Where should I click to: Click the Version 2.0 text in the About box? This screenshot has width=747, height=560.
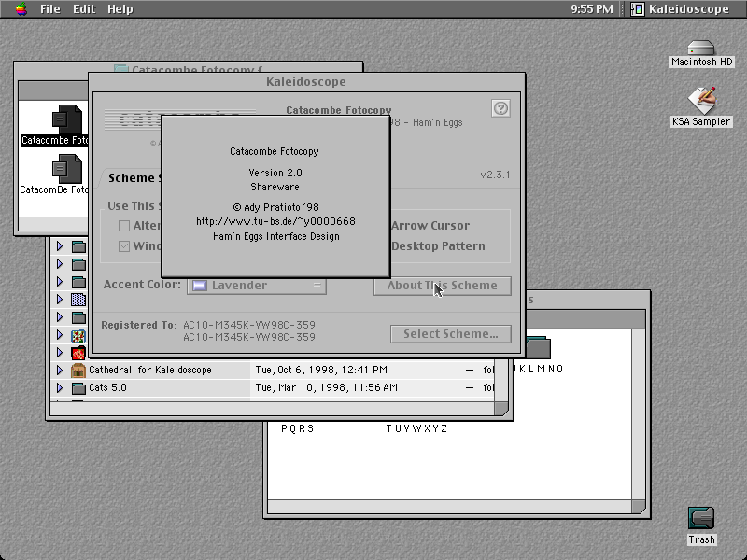tap(275, 173)
